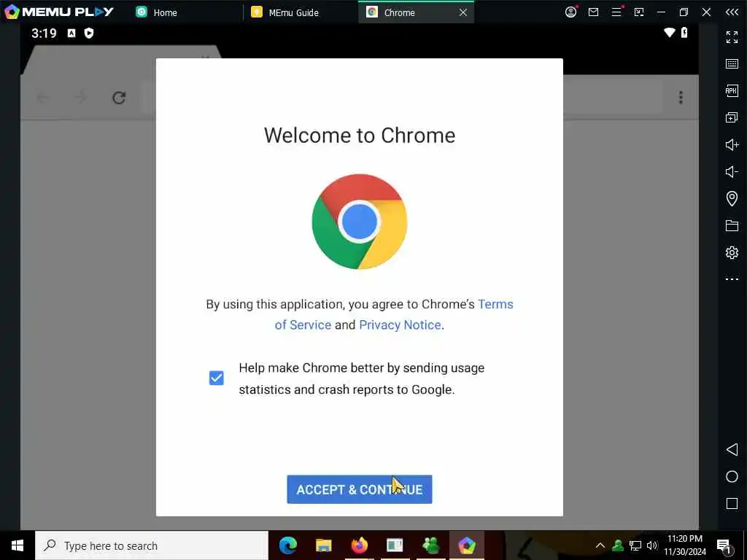Viewport: 747px width, 560px height.
Task: Tap the Android recent apps square
Action: click(732, 503)
